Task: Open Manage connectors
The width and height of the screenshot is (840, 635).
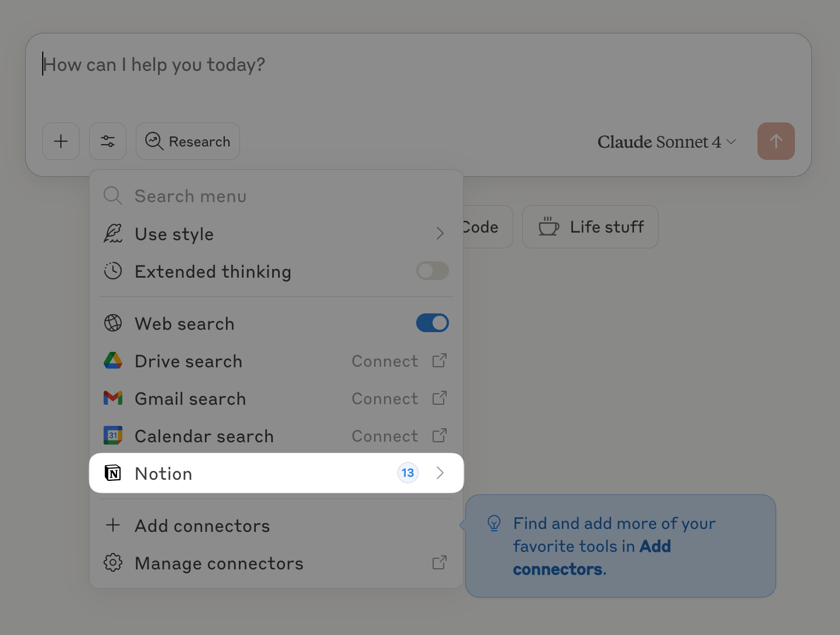Action: click(276, 564)
